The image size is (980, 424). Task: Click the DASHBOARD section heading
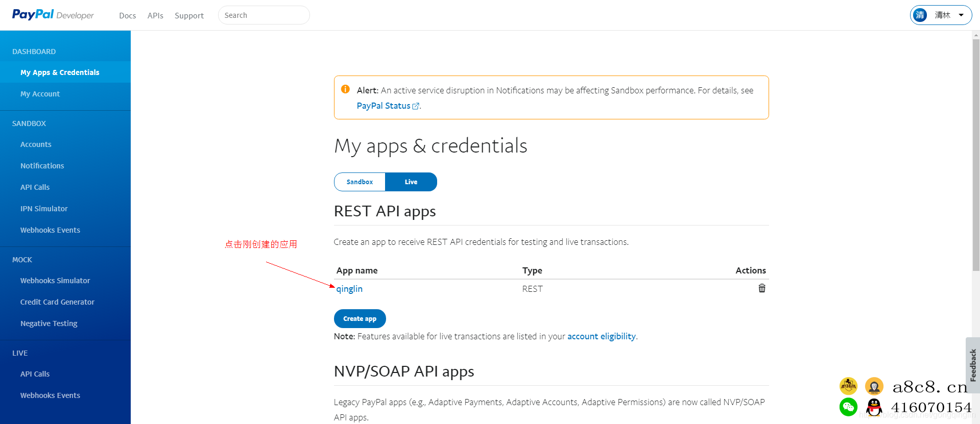(34, 52)
